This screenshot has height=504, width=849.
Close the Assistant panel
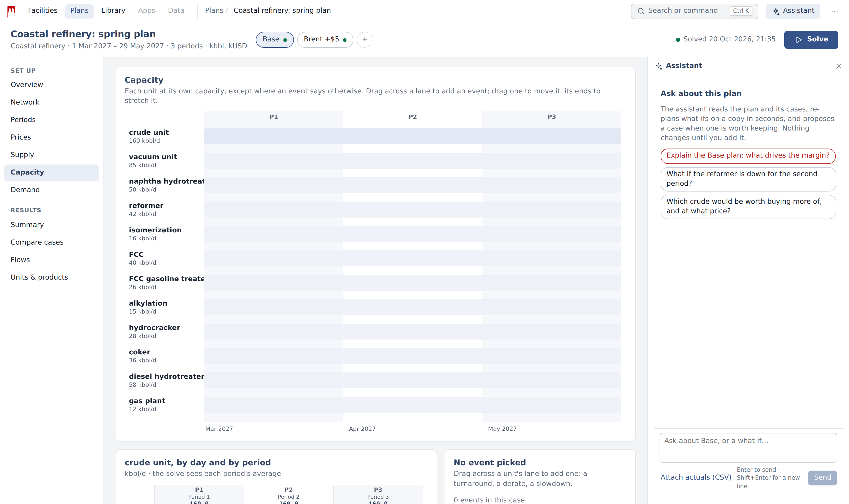tap(838, 66)
